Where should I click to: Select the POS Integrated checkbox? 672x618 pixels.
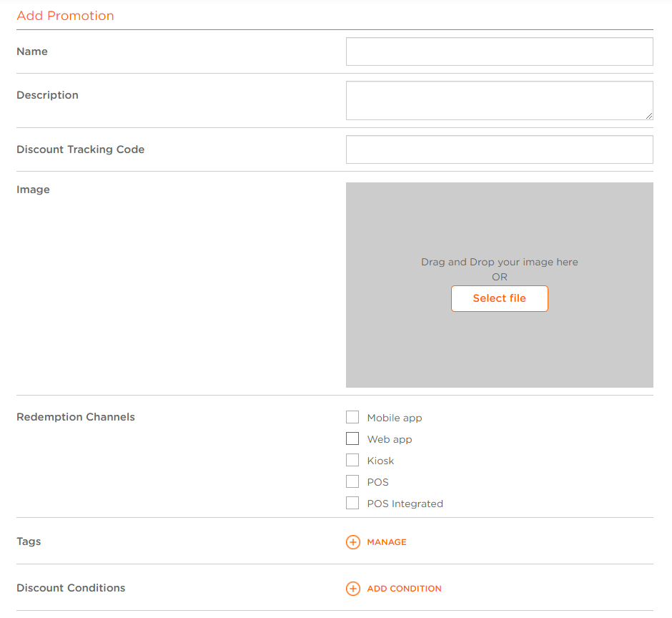click(x=352, y=503)
